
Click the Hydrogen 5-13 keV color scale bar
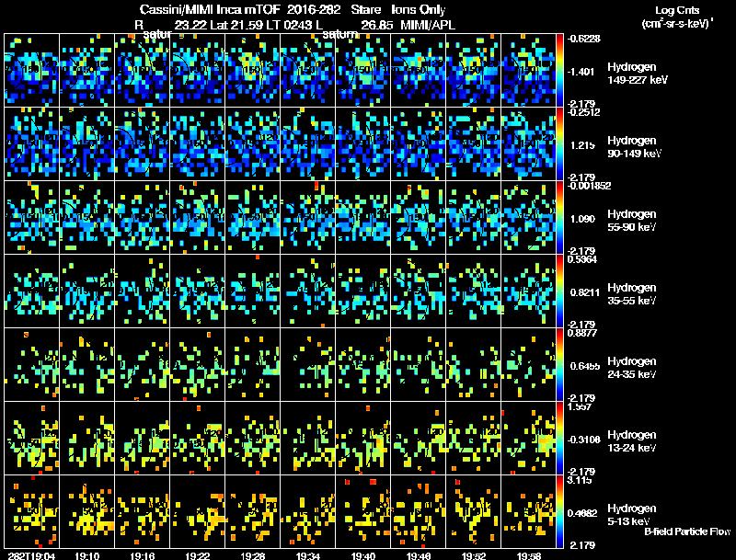click(559, 511)
